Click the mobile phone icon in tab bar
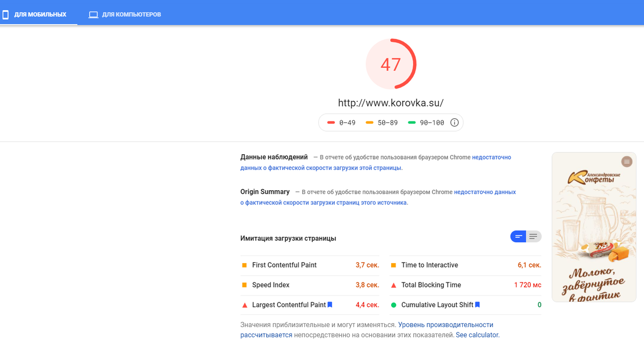 pyautogui.click(x=5, y=15)
